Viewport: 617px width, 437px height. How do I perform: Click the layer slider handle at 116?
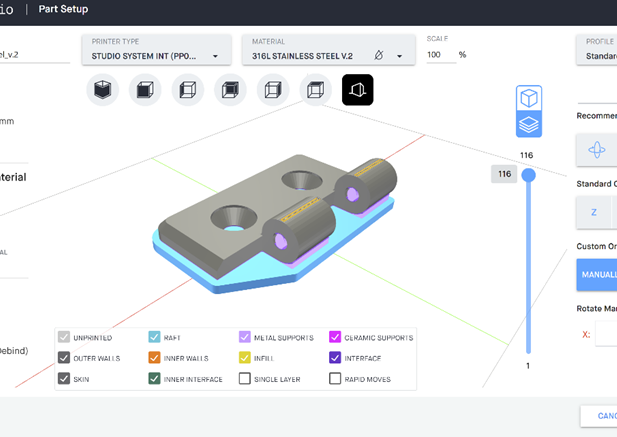pyautogui.click(x=529, y=175)
